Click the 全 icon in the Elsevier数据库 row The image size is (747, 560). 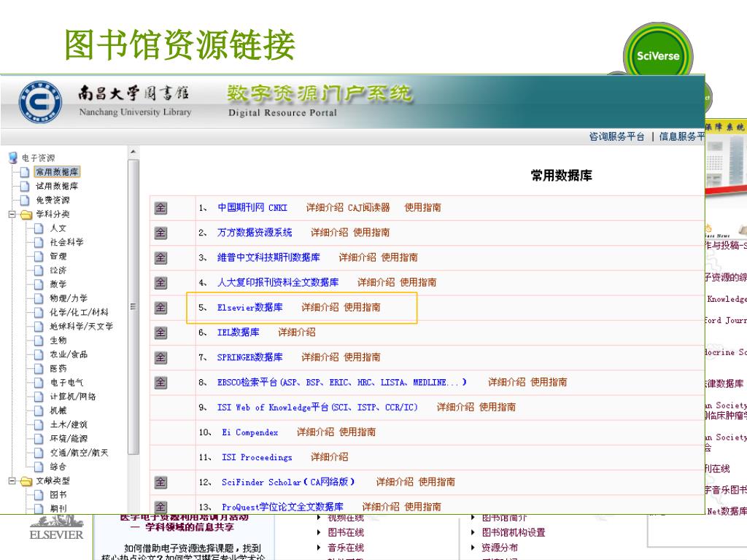pyautogui.click(x=160, y=308)
